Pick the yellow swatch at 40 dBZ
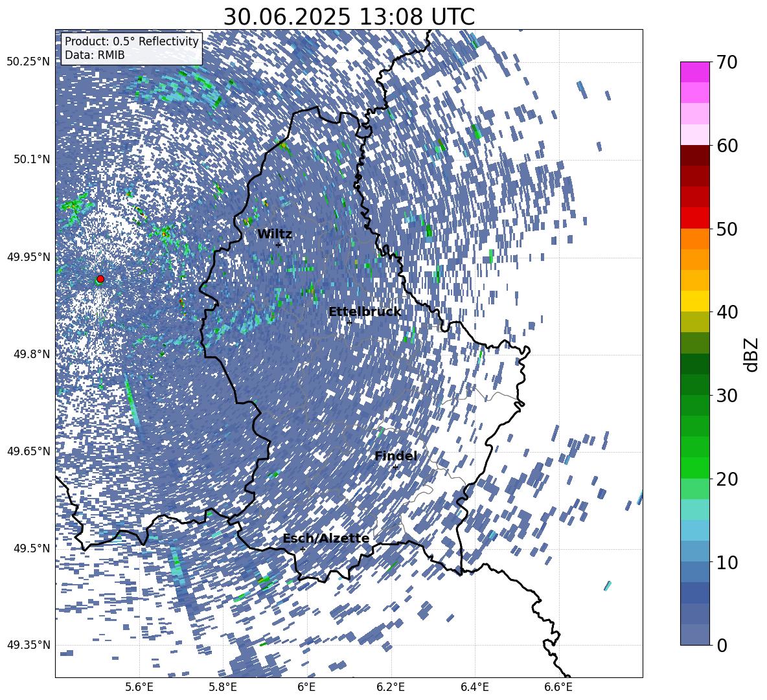 (x=694, y=301)
